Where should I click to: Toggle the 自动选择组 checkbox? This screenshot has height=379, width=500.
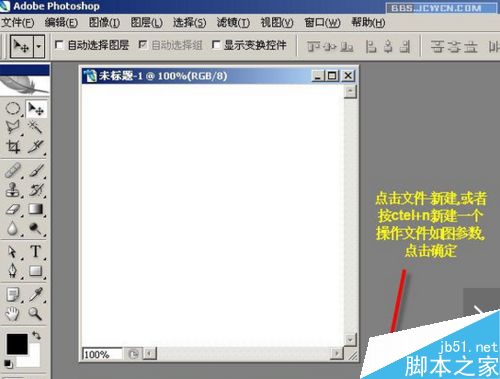coord(143,45)
